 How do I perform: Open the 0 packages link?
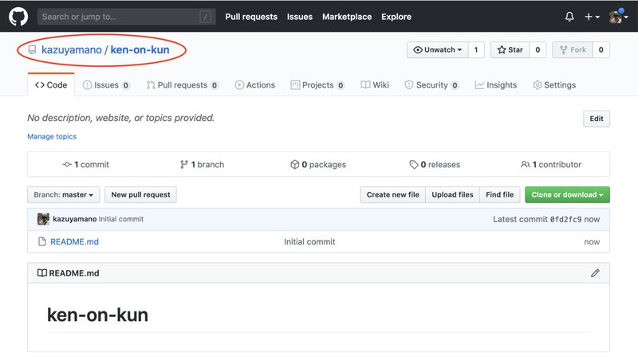point(318,165)
